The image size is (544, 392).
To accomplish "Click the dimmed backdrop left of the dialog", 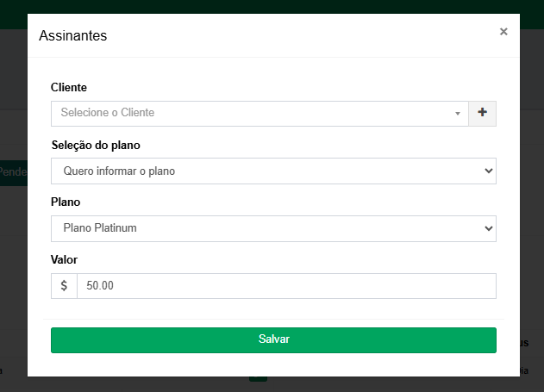I will tap(13, 258).
